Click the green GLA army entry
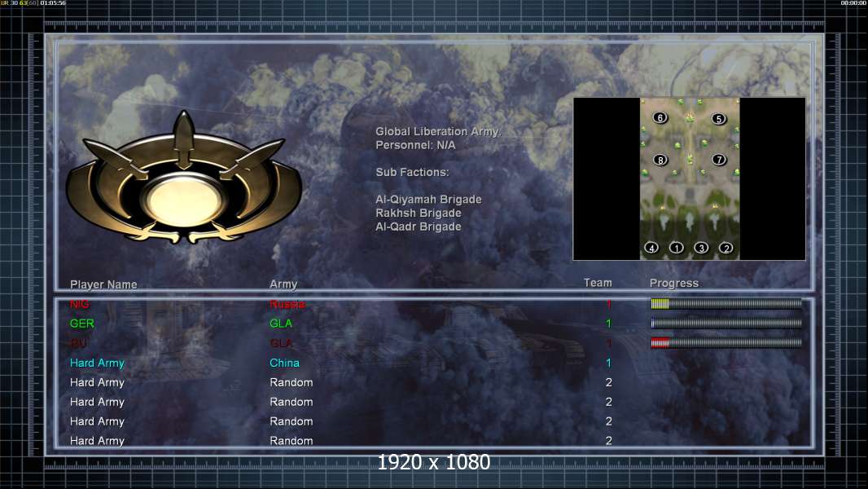Viewport: 868px width, 489px height. click(x=281, y=324)
